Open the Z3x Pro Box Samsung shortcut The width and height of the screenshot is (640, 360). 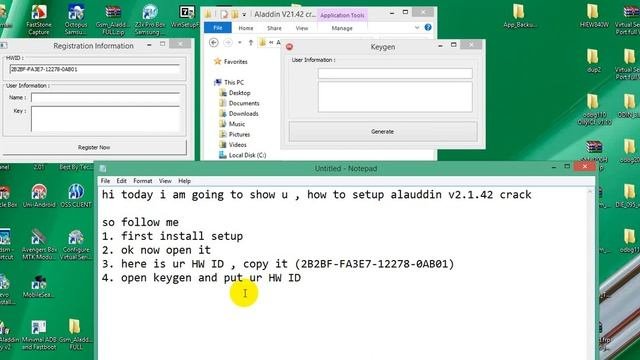click(x=150, y=20)
